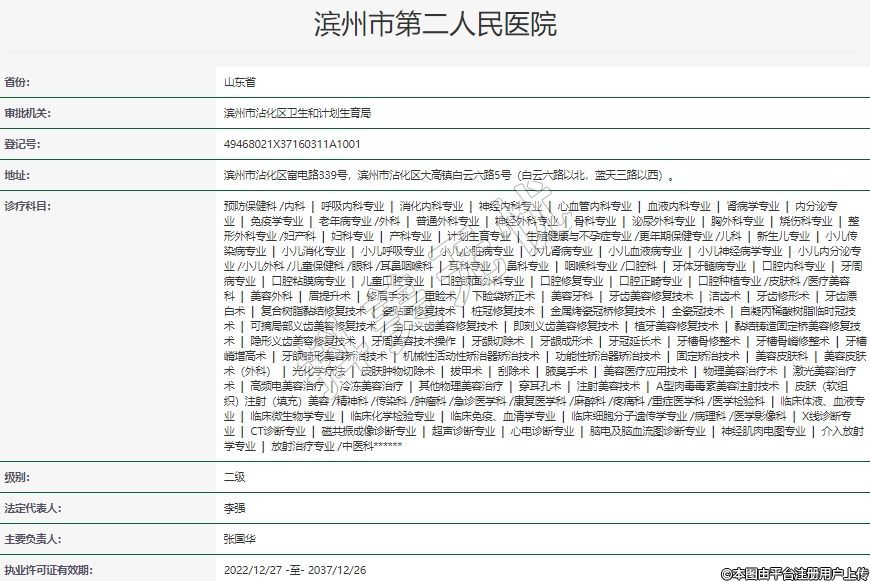The image size is (870, 581).
Task: Click the hospital level value 二级
Action: [x=234, y=477]
